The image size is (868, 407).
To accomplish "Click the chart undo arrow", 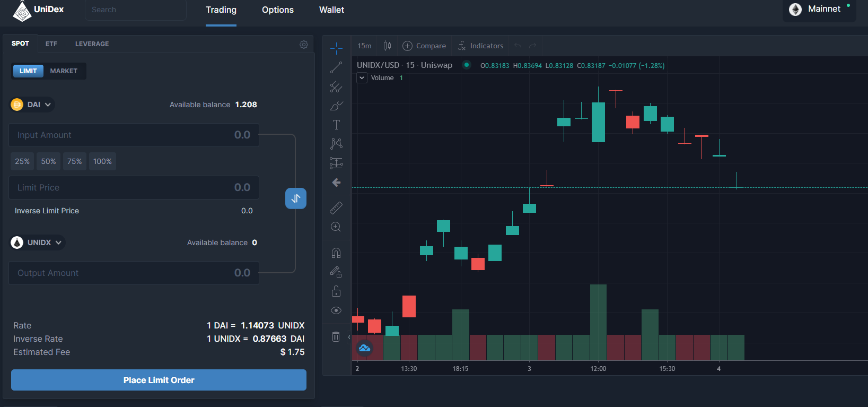I will [518, 46].
